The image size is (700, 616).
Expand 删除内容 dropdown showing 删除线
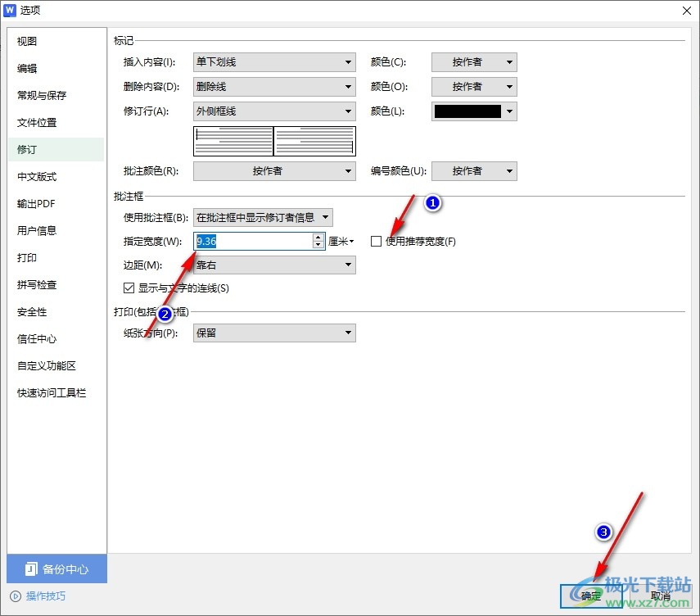coord(274,87)
